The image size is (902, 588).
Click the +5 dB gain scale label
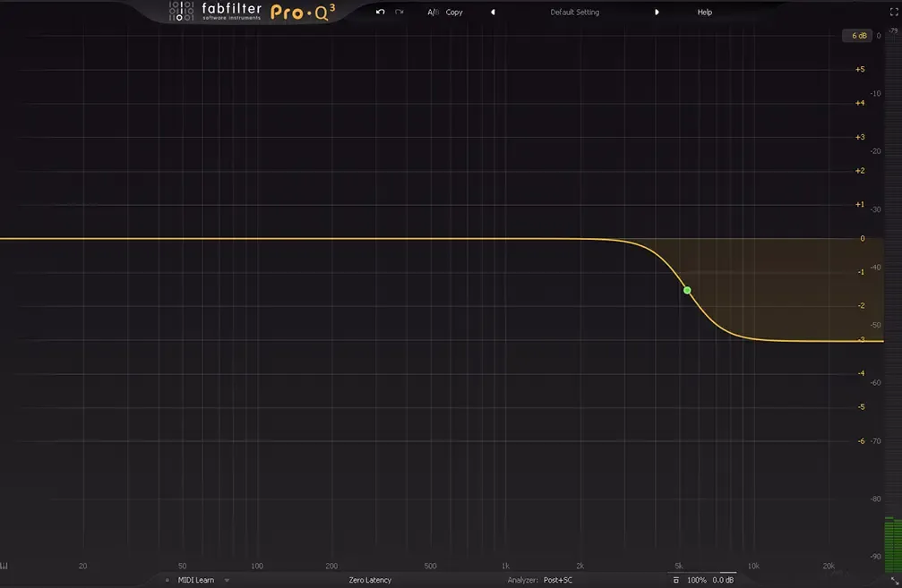click(859, 69)
